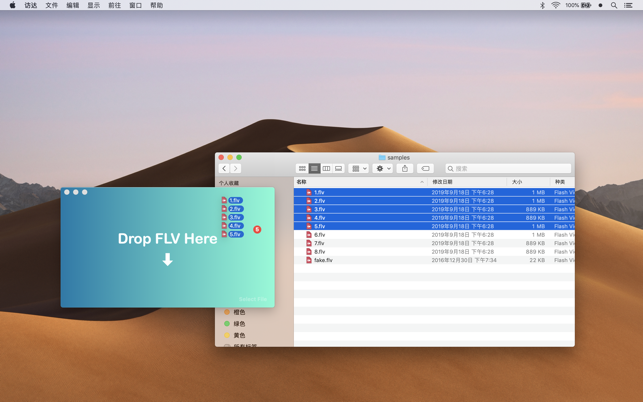Viewport: 643px width, 402px height.
Task: Open the 访达 menu
Action: (31, 5)
